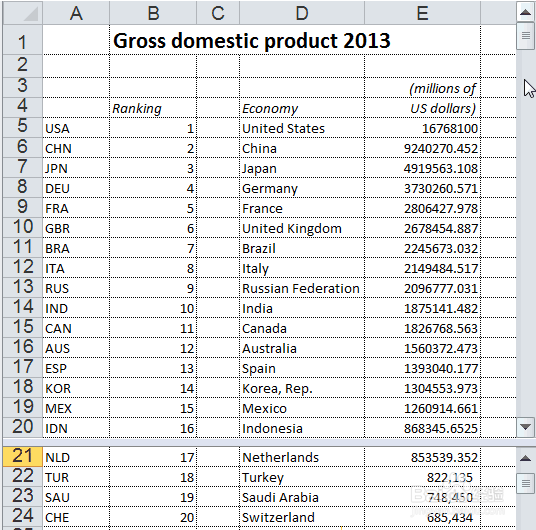
Task: Select the cell containing CHE
Action: pyautogui.click(x=76, y=517)
